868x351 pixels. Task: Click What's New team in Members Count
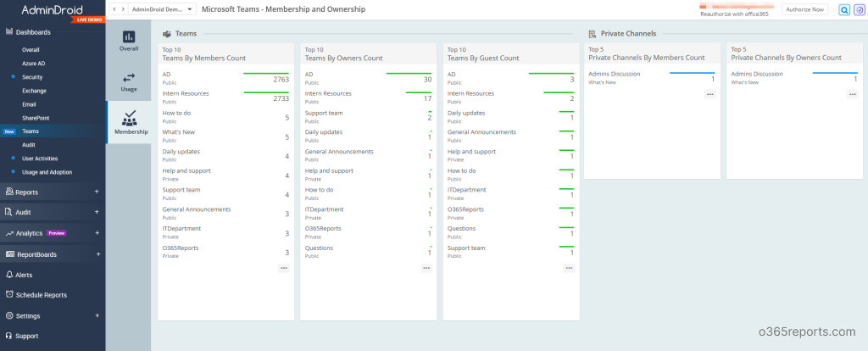point(178,131)
